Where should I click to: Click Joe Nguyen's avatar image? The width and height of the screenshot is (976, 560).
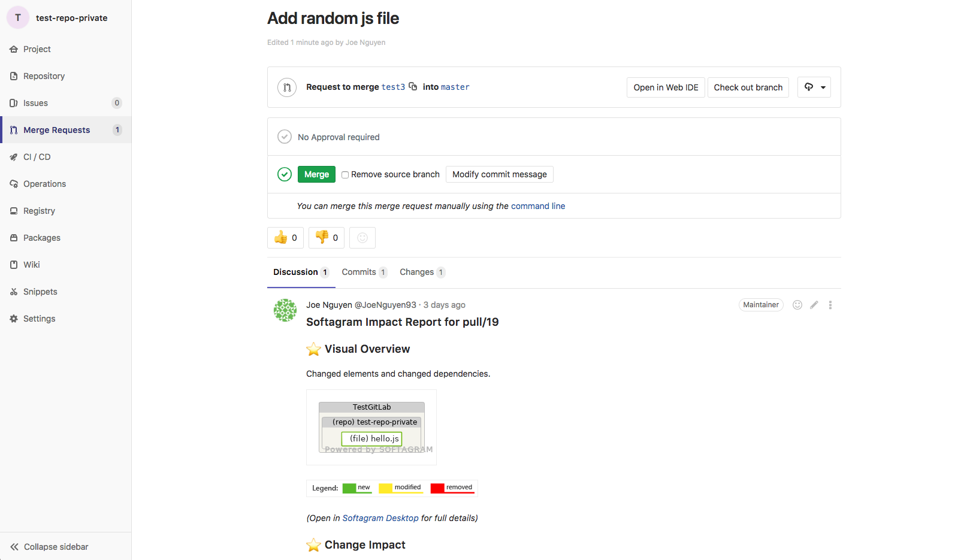click(285, 310)
